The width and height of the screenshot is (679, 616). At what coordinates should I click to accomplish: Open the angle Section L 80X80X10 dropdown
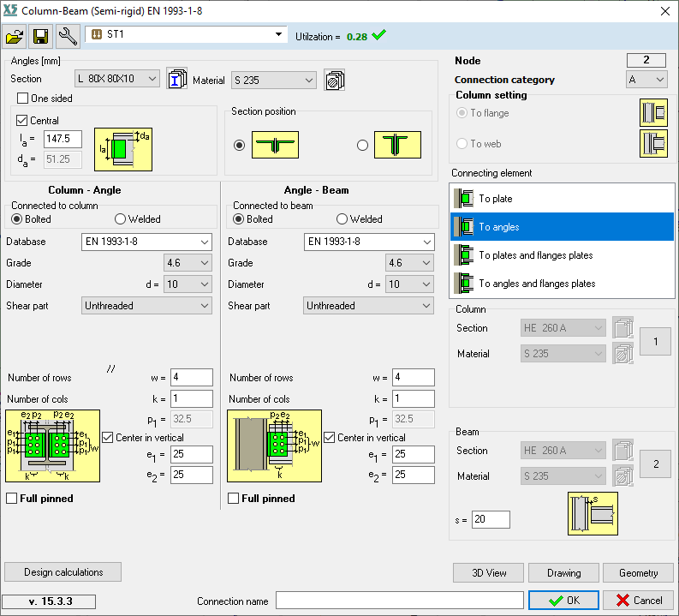coord(117,79)
